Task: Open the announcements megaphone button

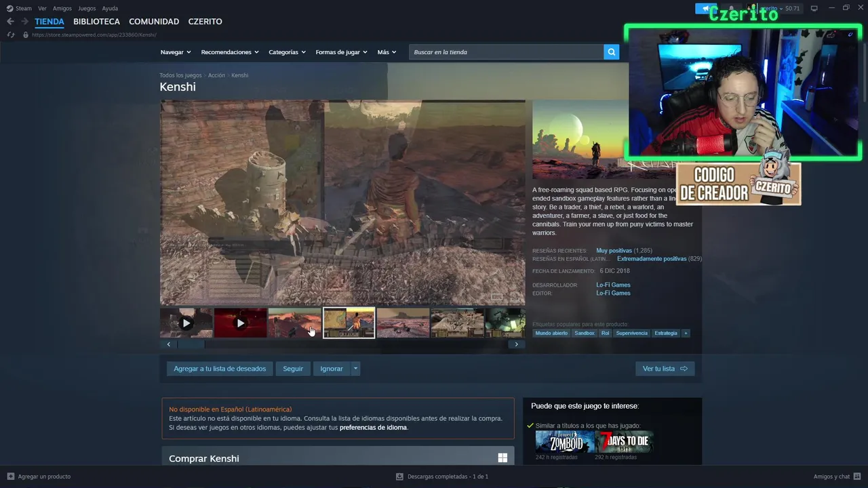Action: point(706,9)
